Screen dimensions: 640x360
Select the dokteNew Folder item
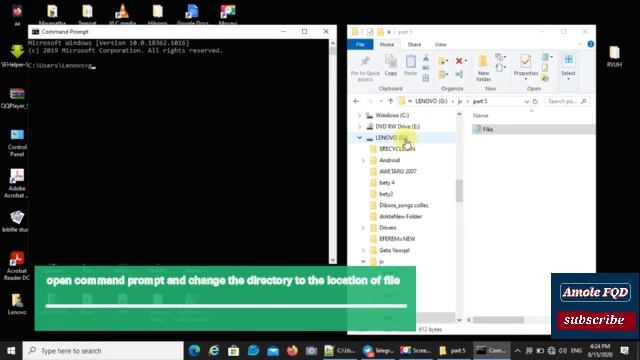pyautogui.click(x=400, y=216)
